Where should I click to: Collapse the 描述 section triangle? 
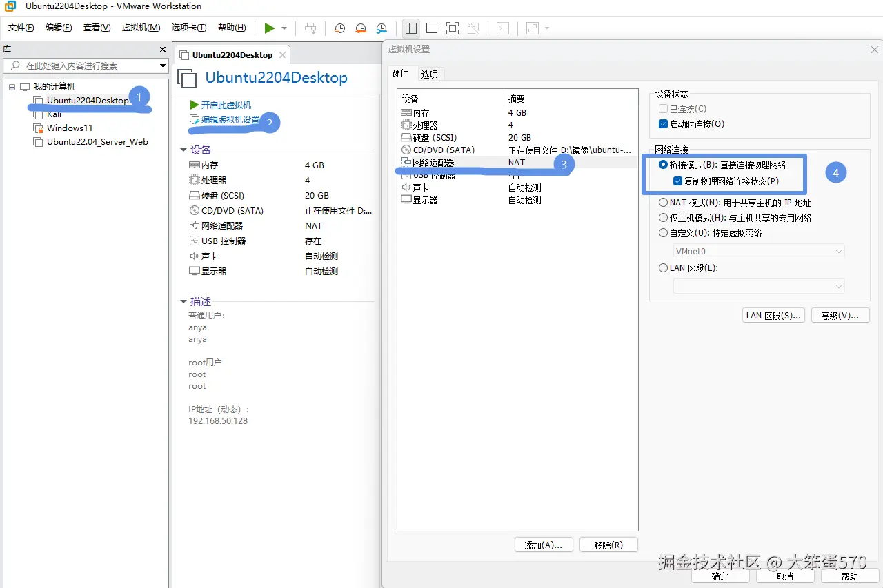(183, 301)
